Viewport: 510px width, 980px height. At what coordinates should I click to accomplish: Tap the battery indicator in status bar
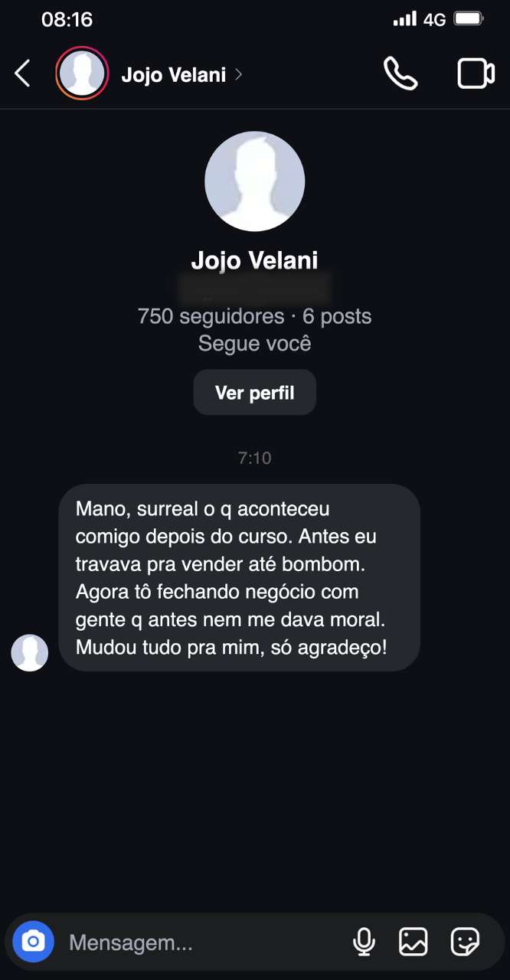[x=469, y=18]
